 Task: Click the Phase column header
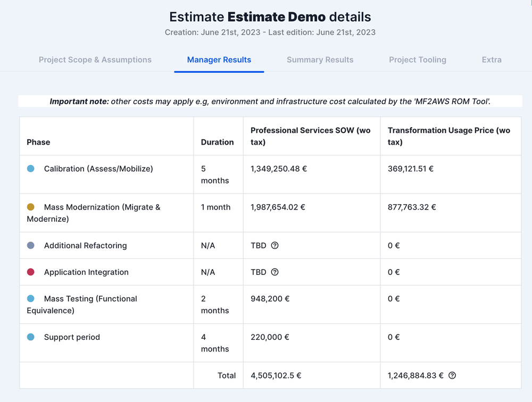[x=37, y=142]
